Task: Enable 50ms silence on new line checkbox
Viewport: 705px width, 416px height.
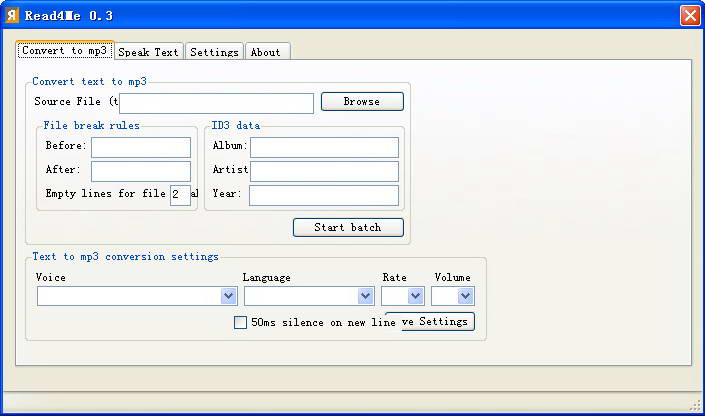Action: click(x=241, y=322)
